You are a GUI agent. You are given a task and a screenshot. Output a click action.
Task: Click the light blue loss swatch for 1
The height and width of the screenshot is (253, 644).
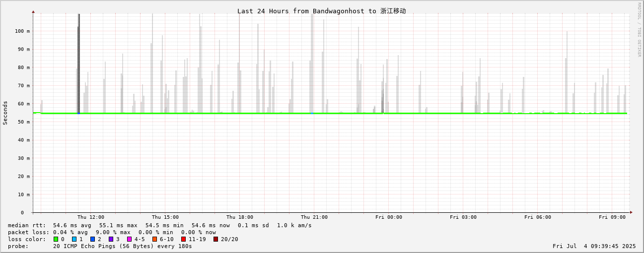(x=74, y=239)
